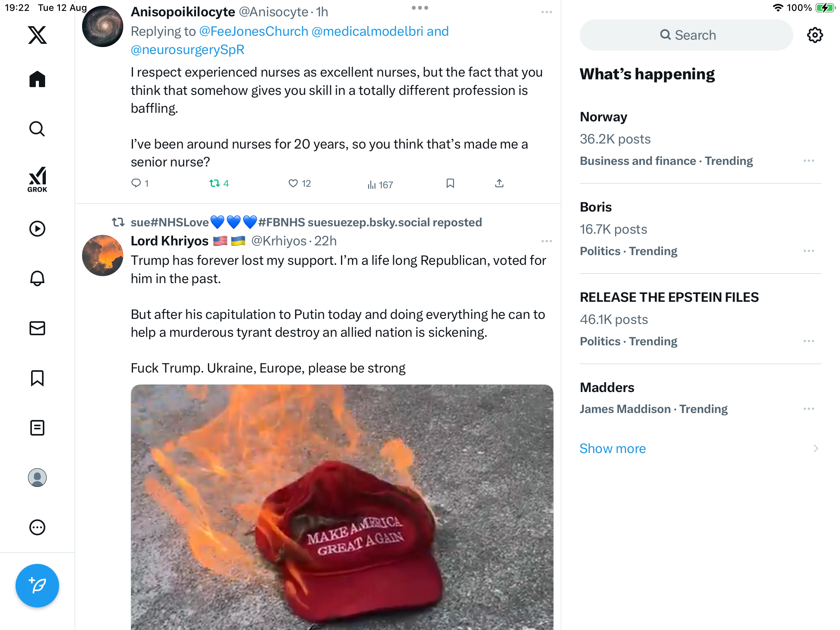The height and width of the screenshot is (630, 840).
Task: Undo repost on Anisopoikilocyte reply
Action: click(x=215, y=183)
